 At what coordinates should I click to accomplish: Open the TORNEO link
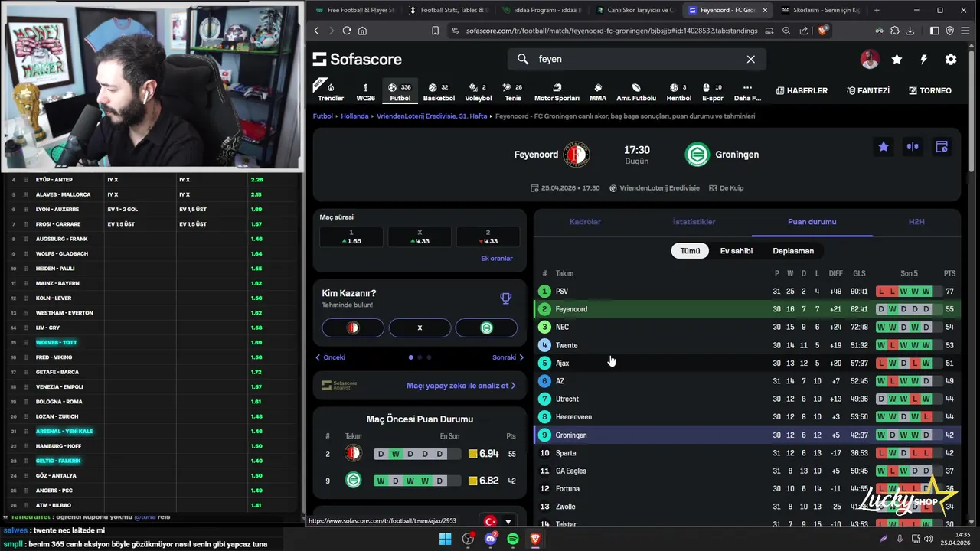pyautogui.click(x=930, y=90)
